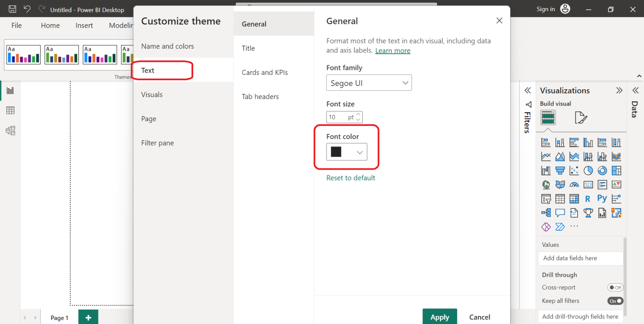The image size is (644, 324).
Task: Insert the Funnel visual
Action: 560,170
